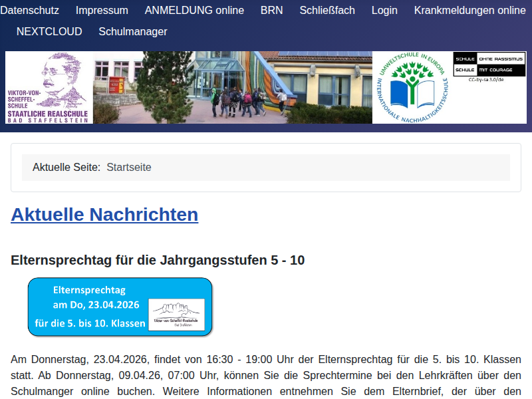The height and width of the screenshot is (399, 532).
Task: Click the small school logo inside banner
Action: [x=176, y=314]
